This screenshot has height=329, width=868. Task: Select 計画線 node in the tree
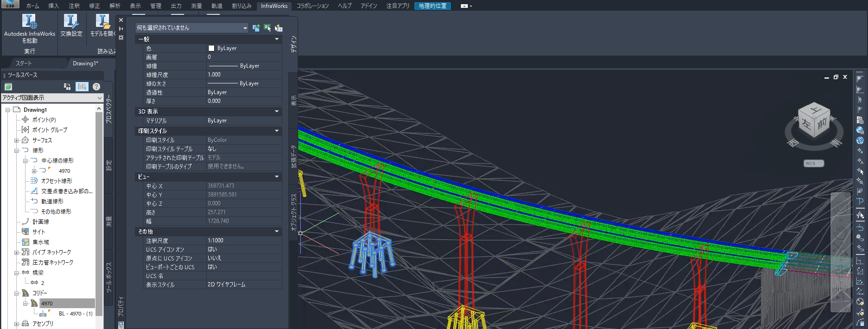click(41, 221)
